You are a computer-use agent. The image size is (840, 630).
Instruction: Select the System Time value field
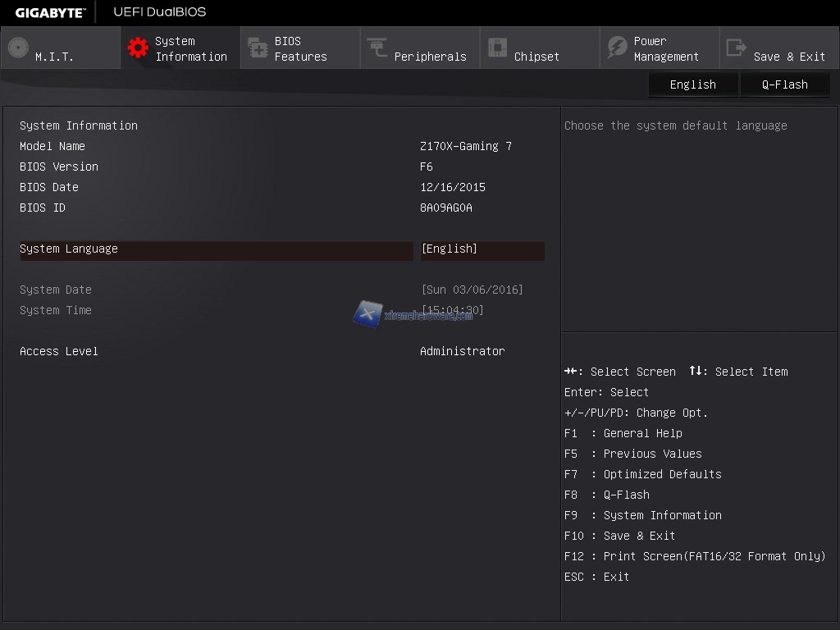point(452,310)
